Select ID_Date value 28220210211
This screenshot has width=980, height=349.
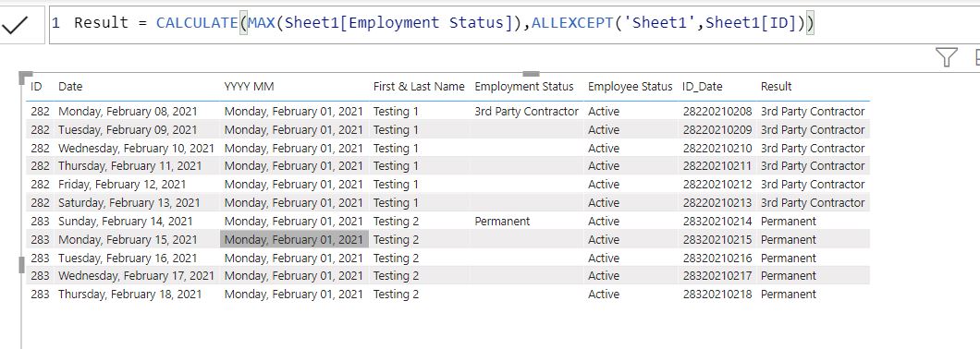[x=717, y=166]
